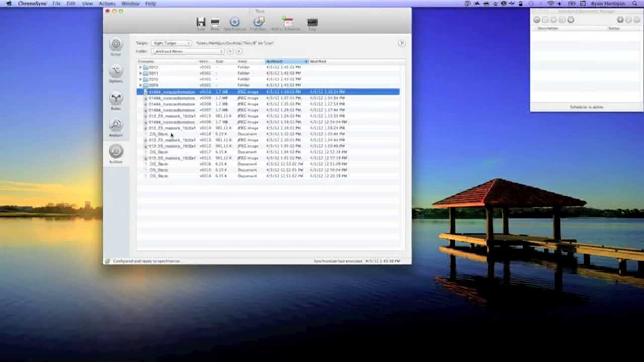Image resolution: width=644 pixels, height=362 pixels.
Task: Open the Folder dropdown showing _Archived Items
Action: [188, 51]
